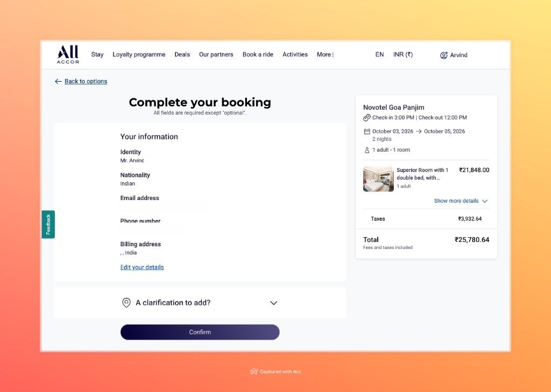Go back via Back to options link
The image size is (551, 392).
tap(86, 82)
